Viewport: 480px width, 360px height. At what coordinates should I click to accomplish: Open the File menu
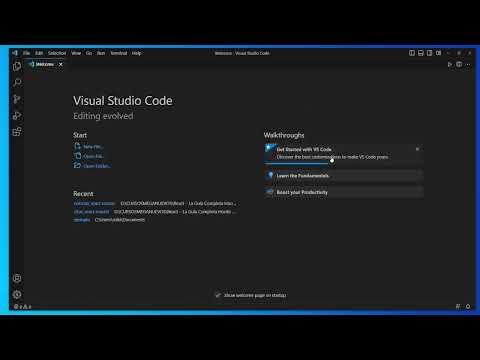click(26, 53)
